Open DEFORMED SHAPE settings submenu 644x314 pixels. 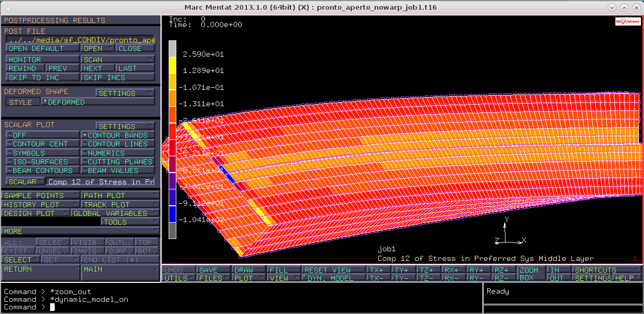[125, 93]
